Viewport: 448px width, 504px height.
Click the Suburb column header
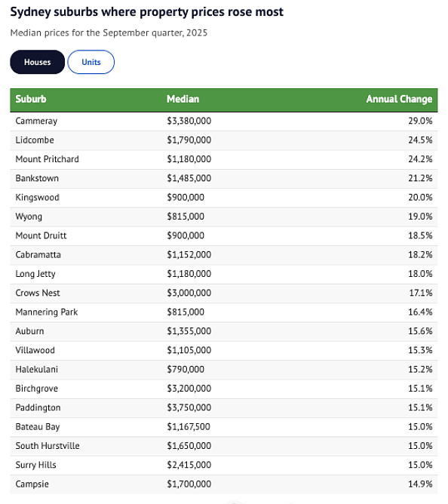pyautogui.click(x=31, y=99)
